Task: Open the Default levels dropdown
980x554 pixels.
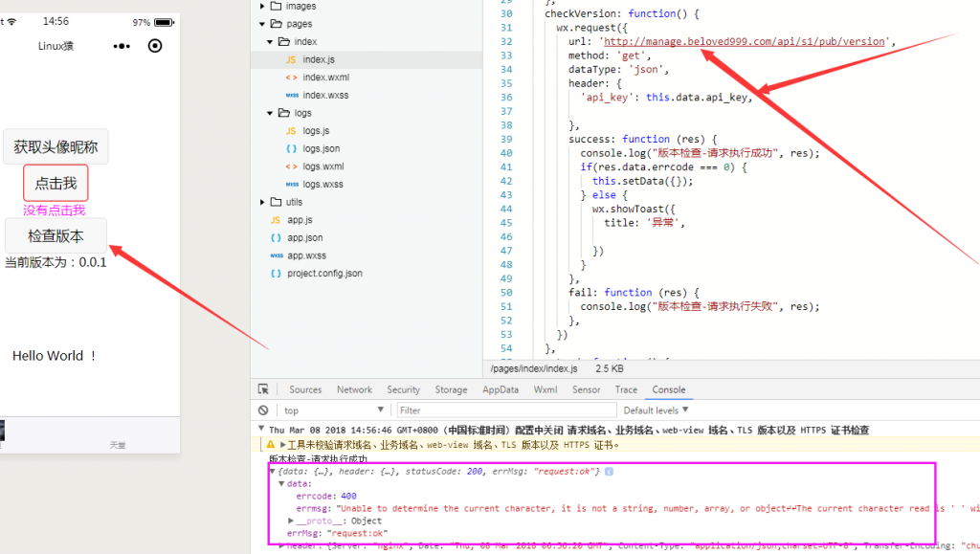Action: pyautogui.click(x=656, y=410)
